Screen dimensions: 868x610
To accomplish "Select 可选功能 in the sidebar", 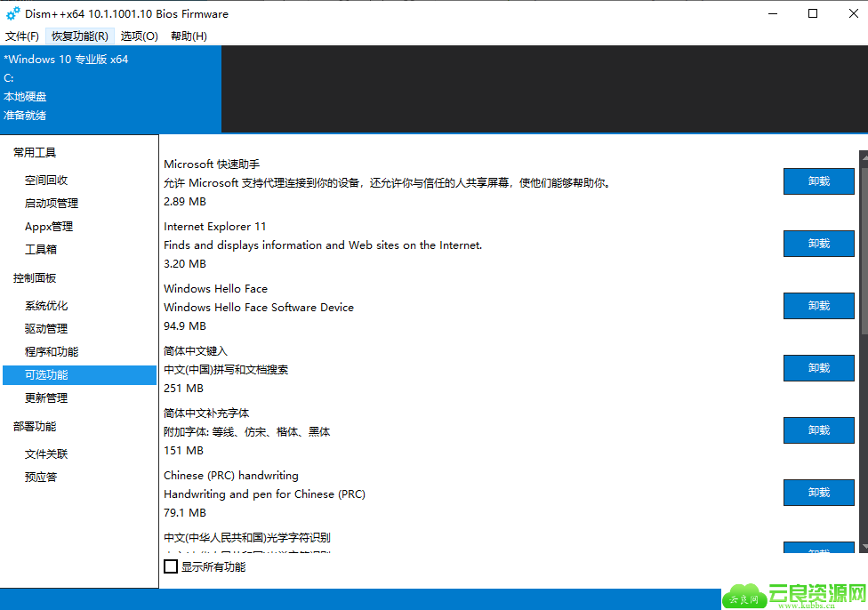I will [x=80, y=374].
